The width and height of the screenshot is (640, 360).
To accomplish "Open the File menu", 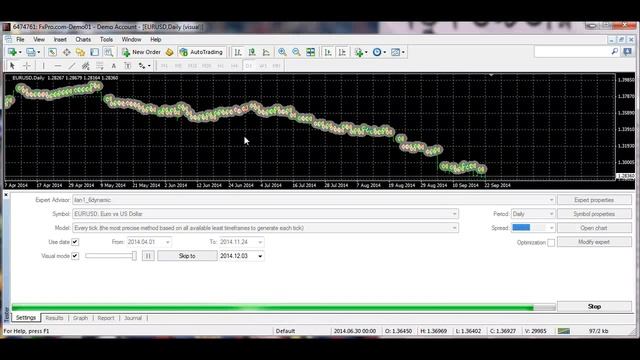I will 20,40.
